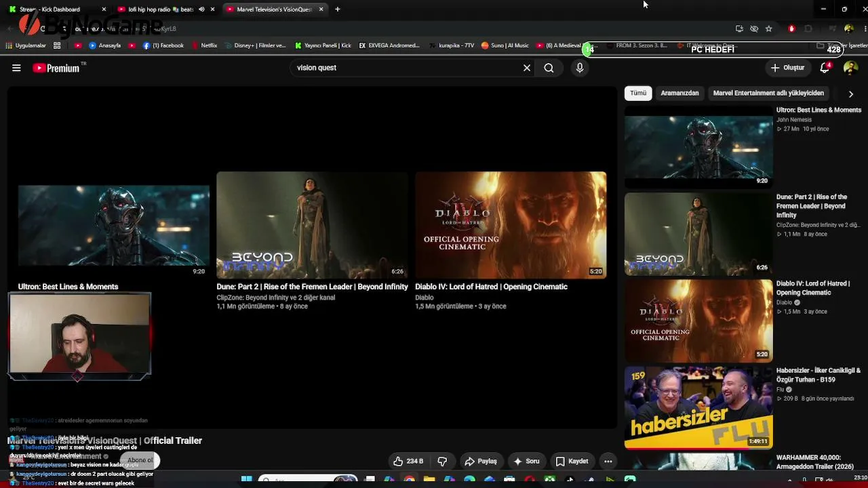The width and height of the screenshot is (868, 488).
Task: Open John Nemesis channel name
Action: pos(794,120)
